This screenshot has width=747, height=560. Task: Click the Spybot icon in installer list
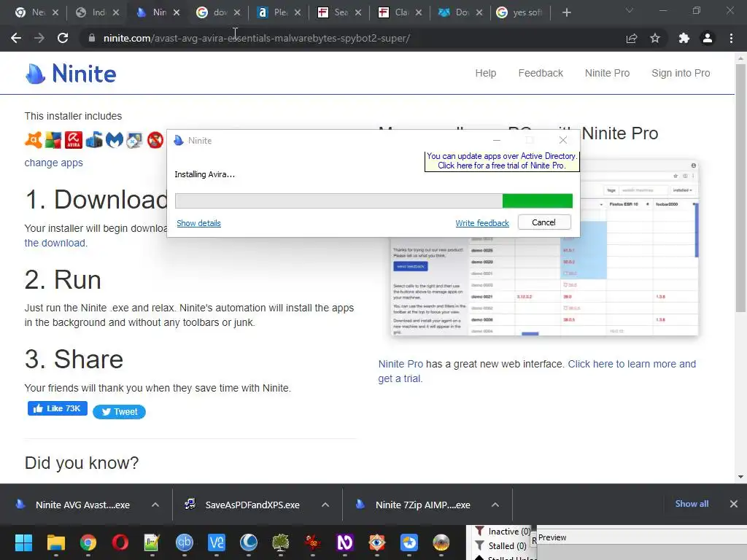[134, 140]
